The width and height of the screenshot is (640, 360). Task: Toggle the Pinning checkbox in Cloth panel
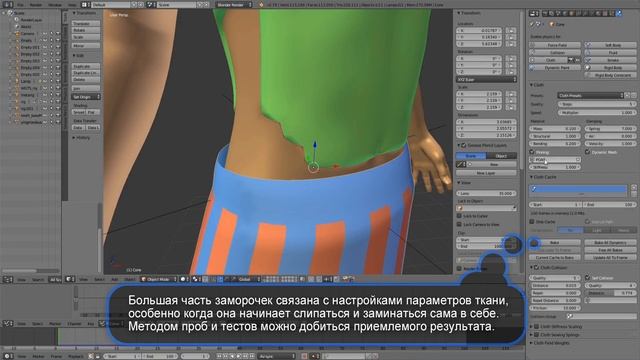(532, 152)
